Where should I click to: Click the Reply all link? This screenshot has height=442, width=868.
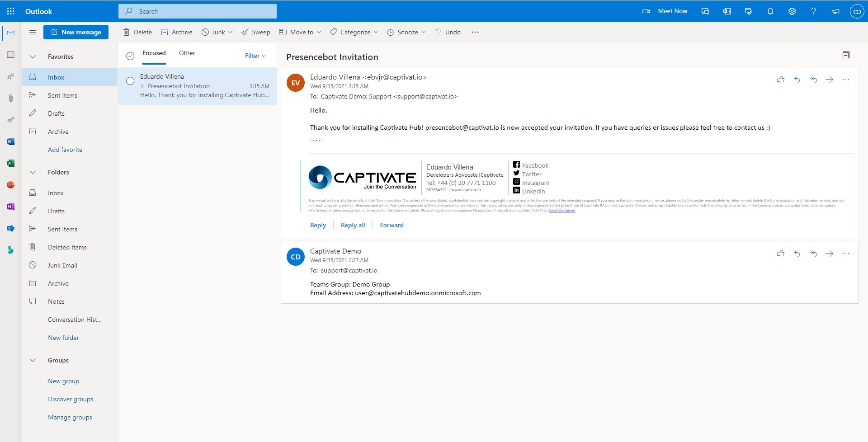point(353,225)
